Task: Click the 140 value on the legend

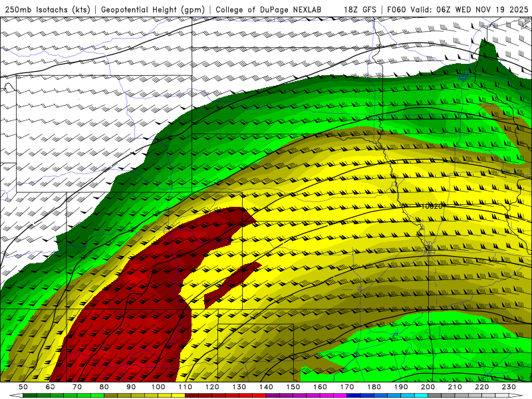Action: tap(266, 387)
